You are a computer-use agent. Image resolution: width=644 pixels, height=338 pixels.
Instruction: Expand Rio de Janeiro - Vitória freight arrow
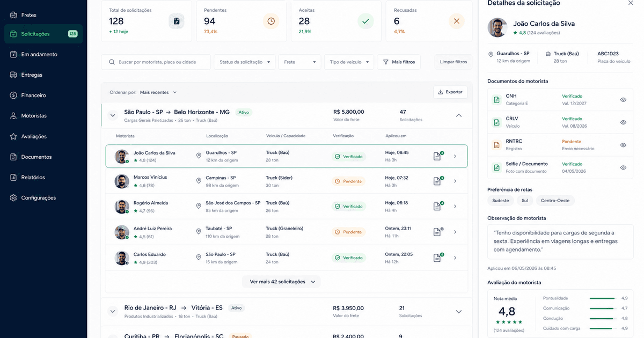113,311
